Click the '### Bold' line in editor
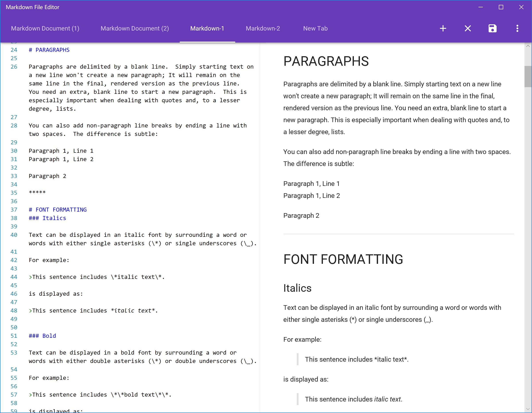This screenshot has width=532, height=413. [42, 336]
